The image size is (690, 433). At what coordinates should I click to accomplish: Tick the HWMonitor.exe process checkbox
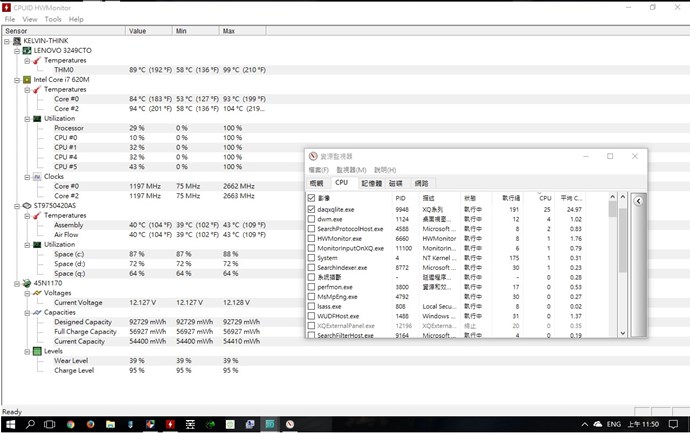312,238
